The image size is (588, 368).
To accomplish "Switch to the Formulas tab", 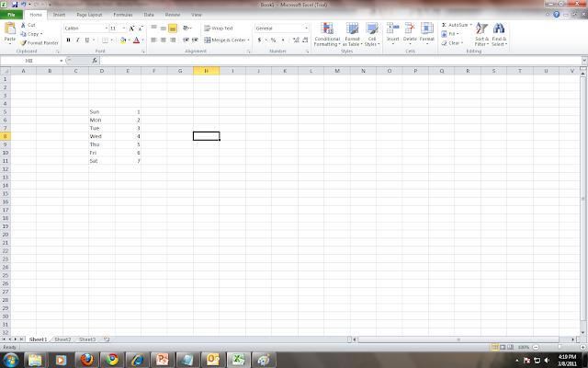I will click(x=123, y=15).
